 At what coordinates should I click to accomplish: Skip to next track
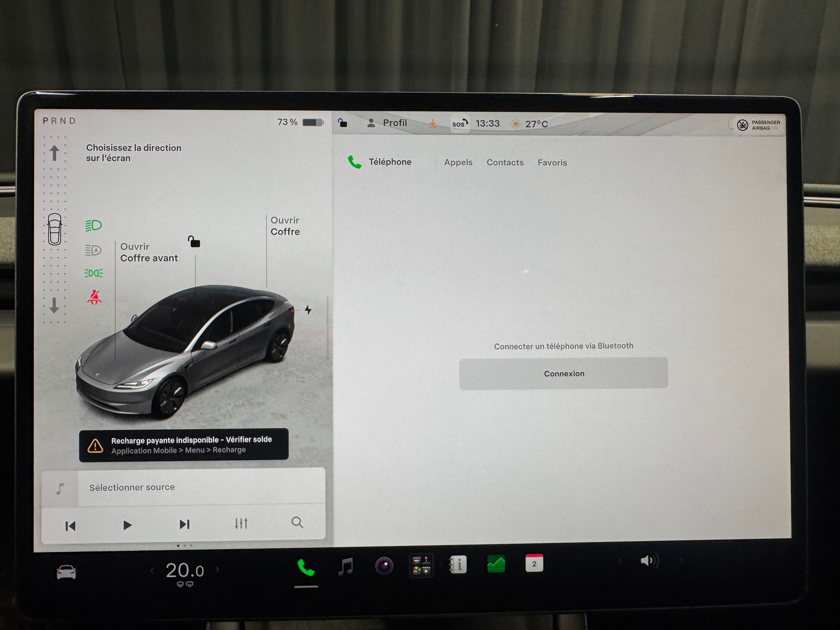point(185,524)
